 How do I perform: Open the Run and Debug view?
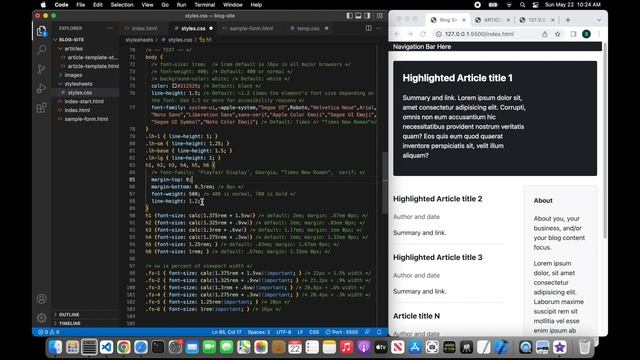click(x=42, y=88)
